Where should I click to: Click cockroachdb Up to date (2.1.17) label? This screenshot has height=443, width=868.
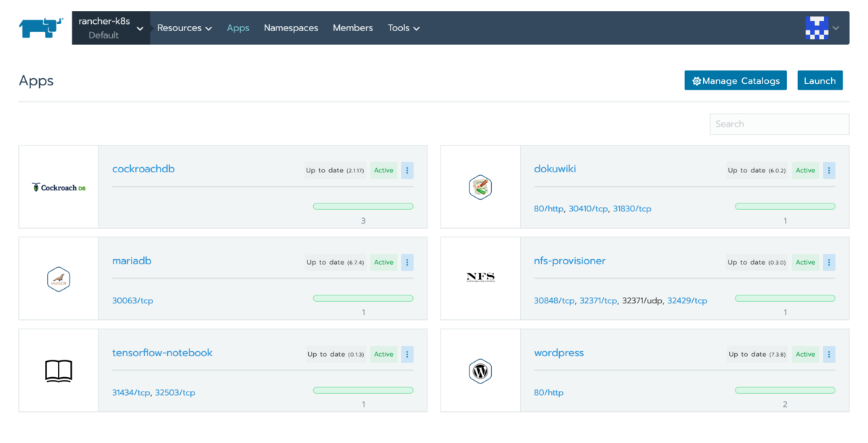pos(335,171)
